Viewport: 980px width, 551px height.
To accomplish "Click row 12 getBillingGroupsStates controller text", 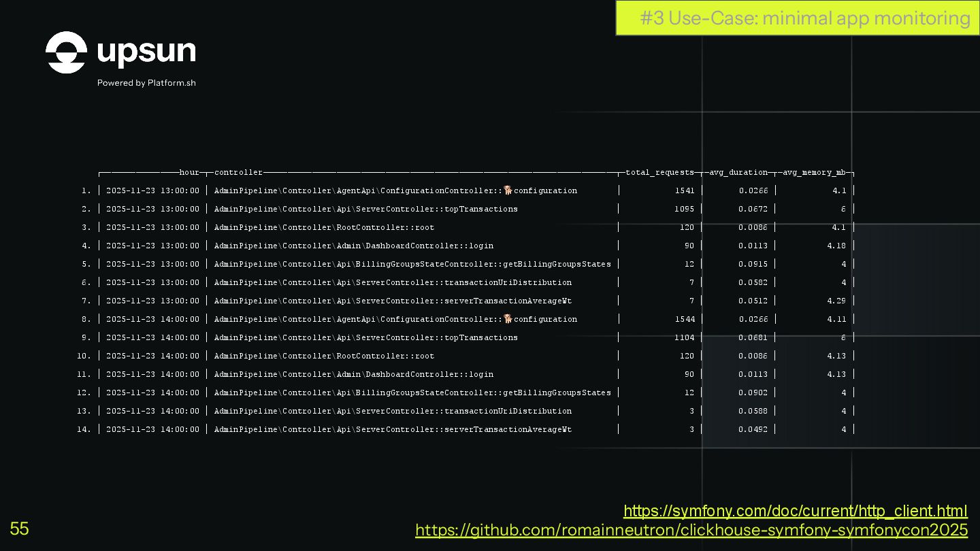I will pos(412,393).
